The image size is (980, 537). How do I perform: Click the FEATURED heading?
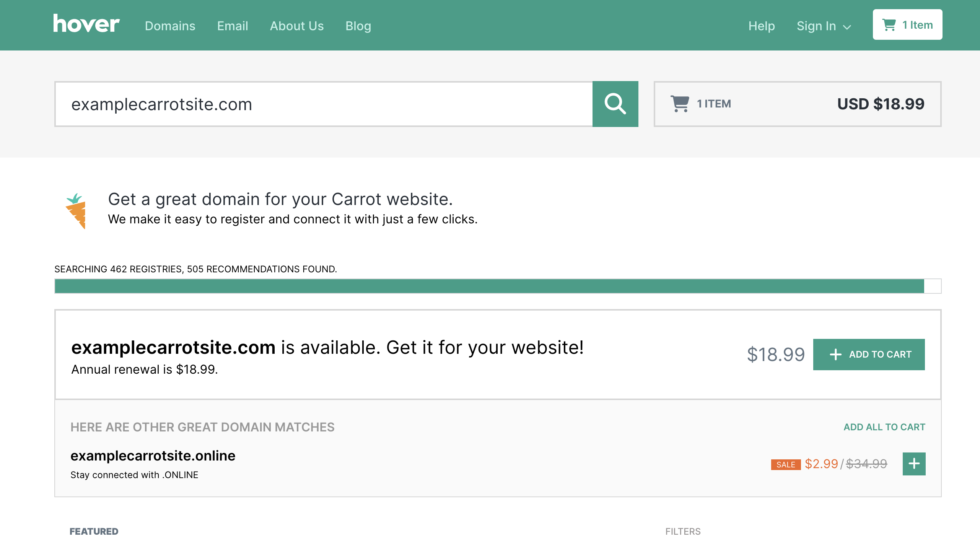[94, 531]
